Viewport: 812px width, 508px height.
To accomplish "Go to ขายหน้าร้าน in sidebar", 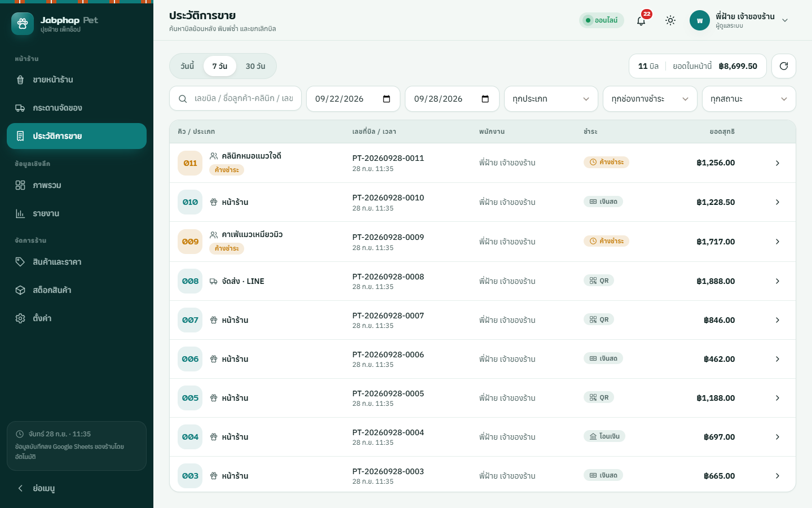I will 77,80.
